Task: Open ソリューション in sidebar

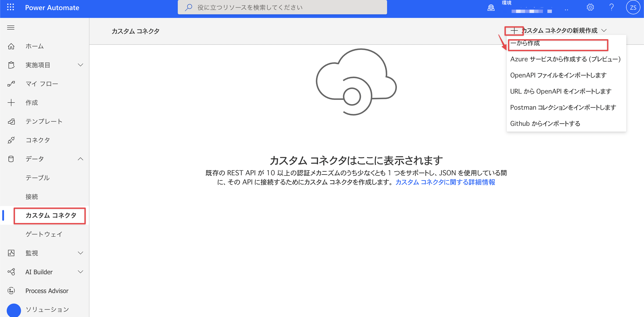Action: (x=47, y=309)
